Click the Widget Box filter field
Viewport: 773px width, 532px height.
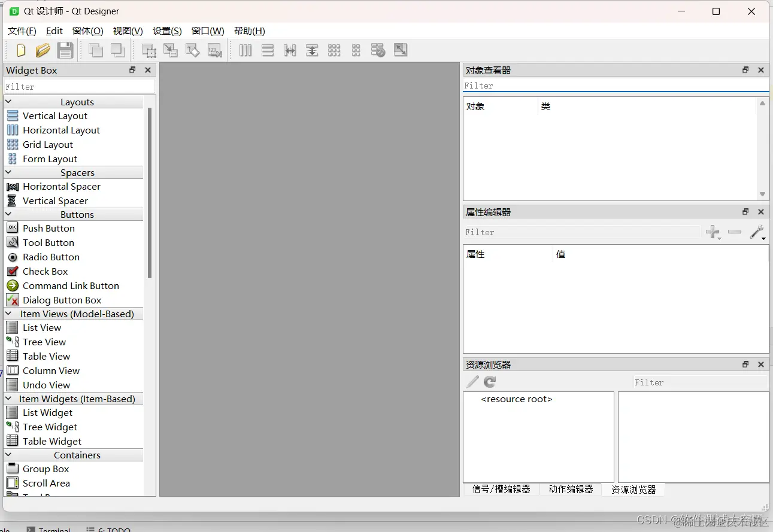(79, 87)
